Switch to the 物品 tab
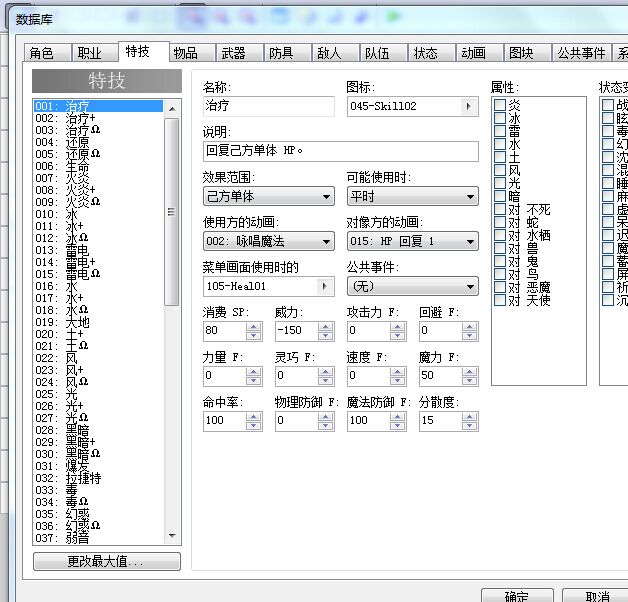The height and width of the screenshot is (602, 628). (192, 53)
